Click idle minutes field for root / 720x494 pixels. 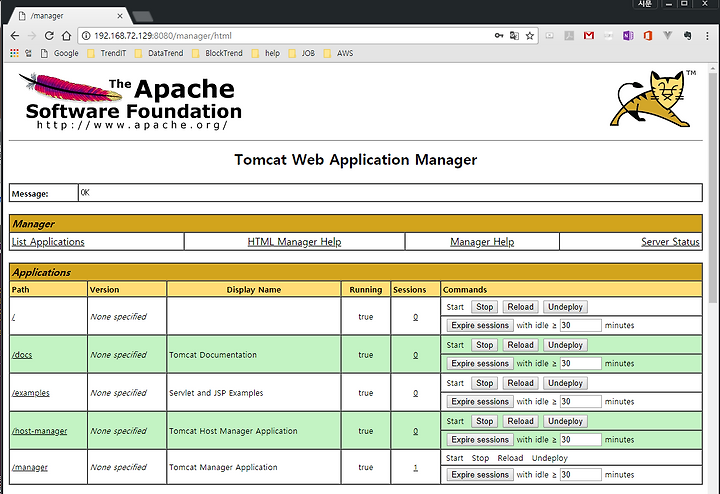click(x=580, y=326)
